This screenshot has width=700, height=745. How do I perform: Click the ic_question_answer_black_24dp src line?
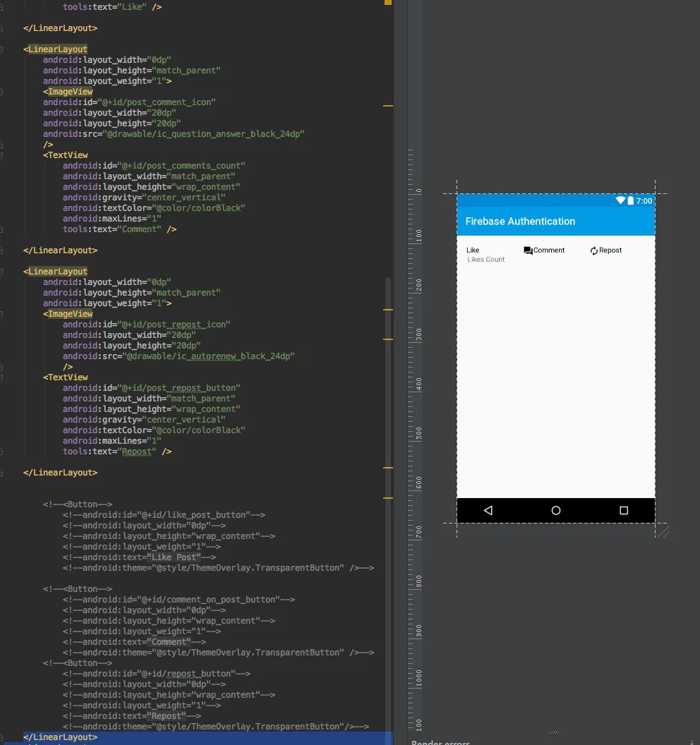coord(174,134)
